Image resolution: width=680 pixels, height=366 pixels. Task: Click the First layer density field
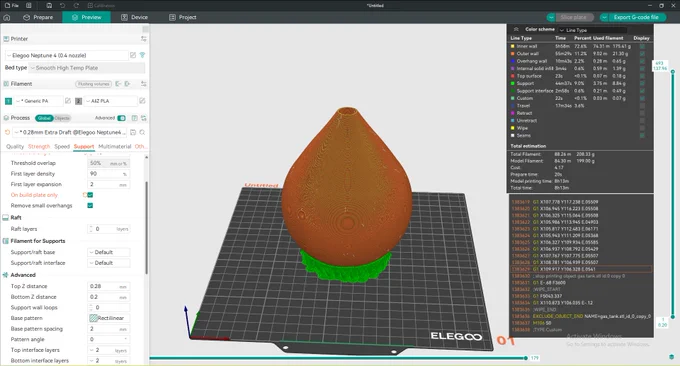point(108,173)
